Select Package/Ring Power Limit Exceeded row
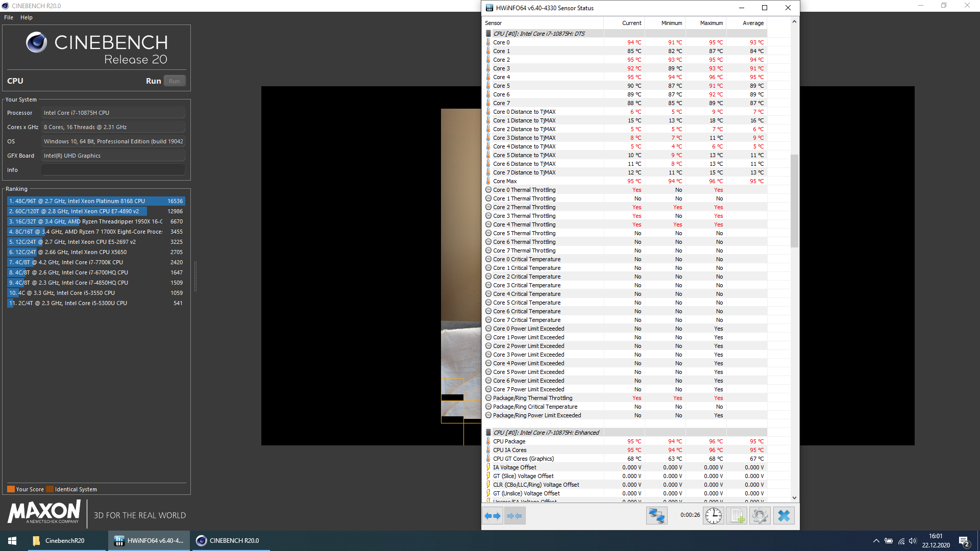The height and width of the screenshot is (551, 980). point(625,415)
